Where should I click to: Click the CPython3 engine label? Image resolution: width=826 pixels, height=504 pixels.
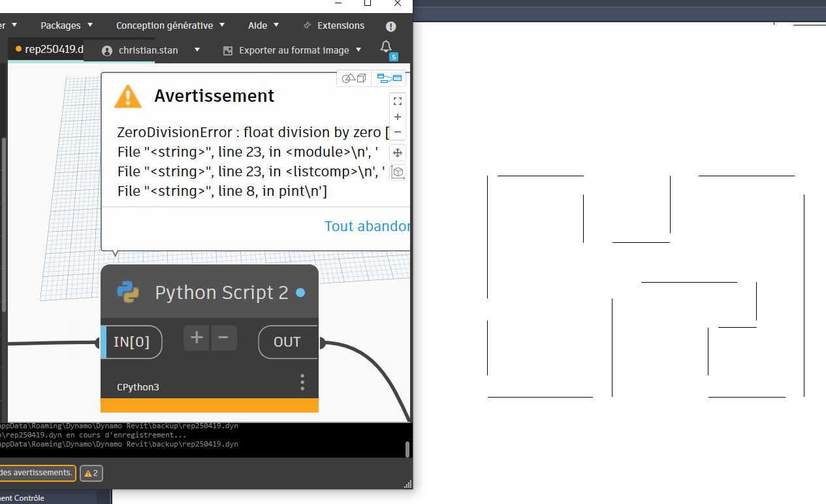pyautogui.click(x=138, y=387)
